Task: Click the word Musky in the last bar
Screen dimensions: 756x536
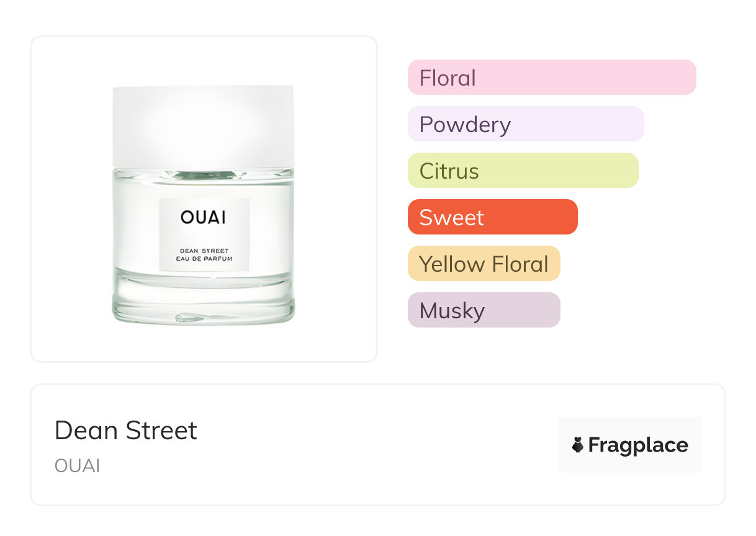Action: (452, 311)
